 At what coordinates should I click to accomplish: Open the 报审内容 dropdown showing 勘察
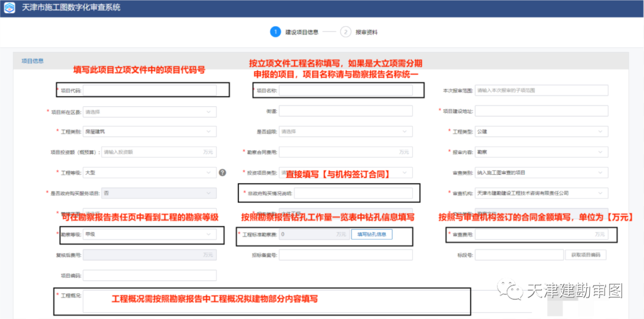tap(541, 152)
